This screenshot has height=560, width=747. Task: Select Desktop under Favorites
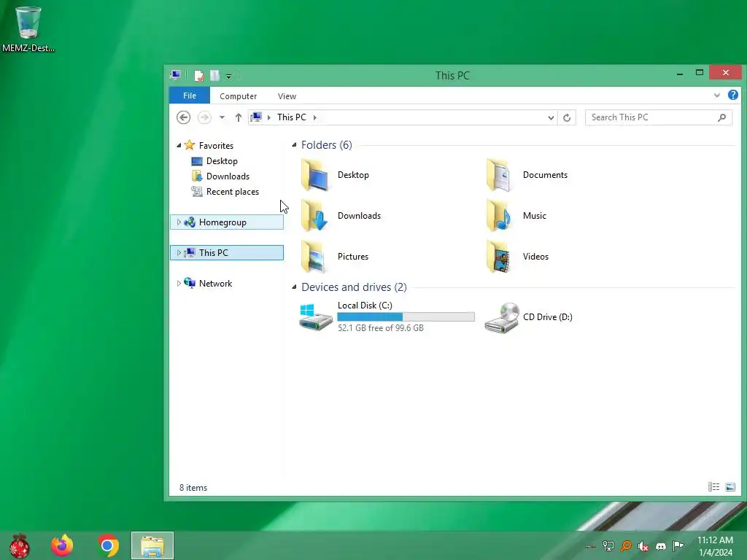222,161
